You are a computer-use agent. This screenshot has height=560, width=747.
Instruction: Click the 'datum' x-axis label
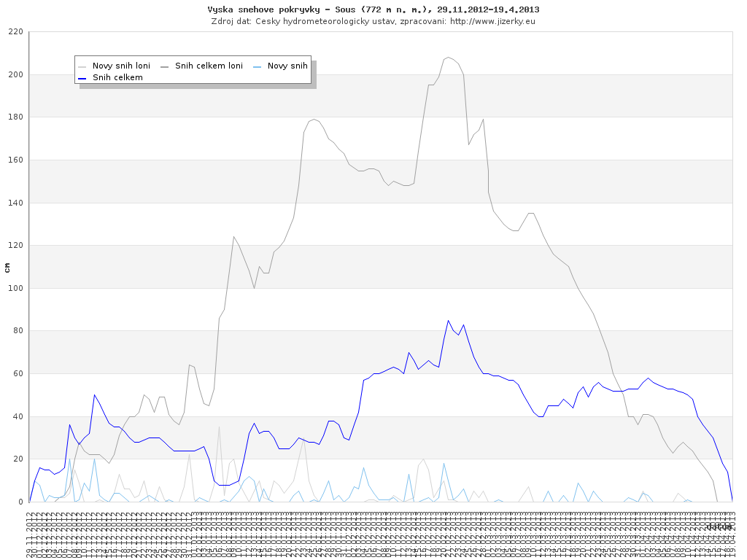click(x=719, y=526)
